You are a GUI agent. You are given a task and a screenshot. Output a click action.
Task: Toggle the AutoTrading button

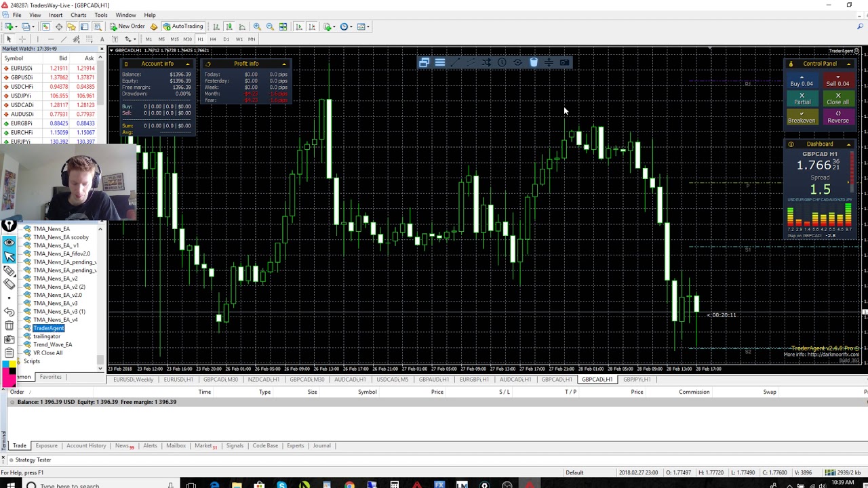pyautogui.click(x=182, y=26)
